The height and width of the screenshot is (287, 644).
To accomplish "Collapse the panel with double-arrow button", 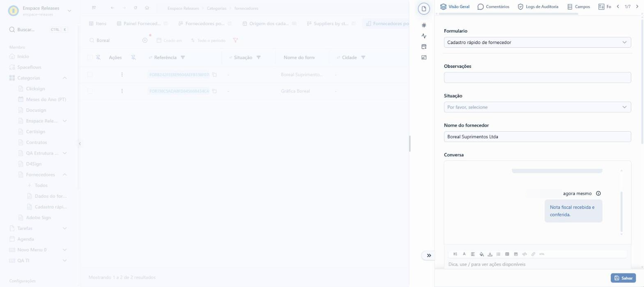I will pos(429,255).
